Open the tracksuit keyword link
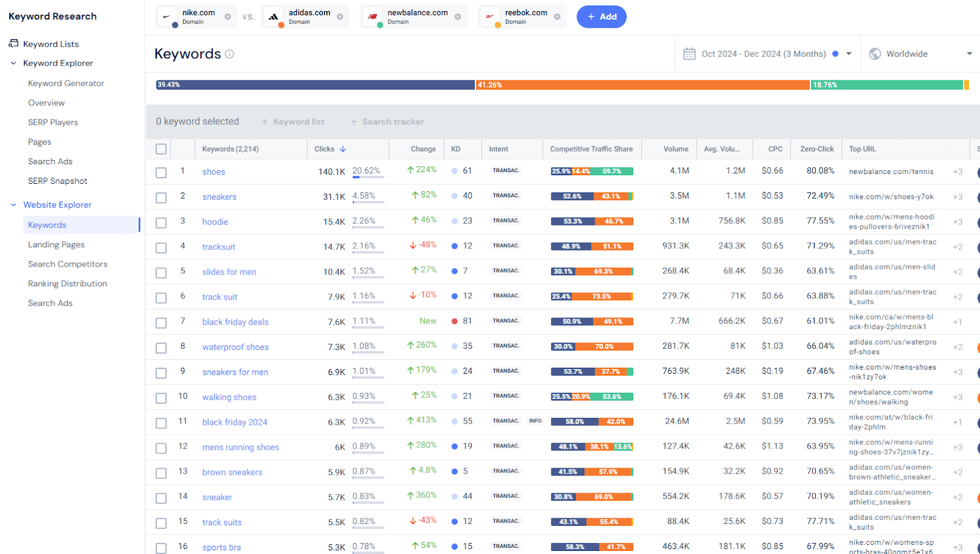The width and height of the screenshot is (980, 554). (x=218, y=246)
